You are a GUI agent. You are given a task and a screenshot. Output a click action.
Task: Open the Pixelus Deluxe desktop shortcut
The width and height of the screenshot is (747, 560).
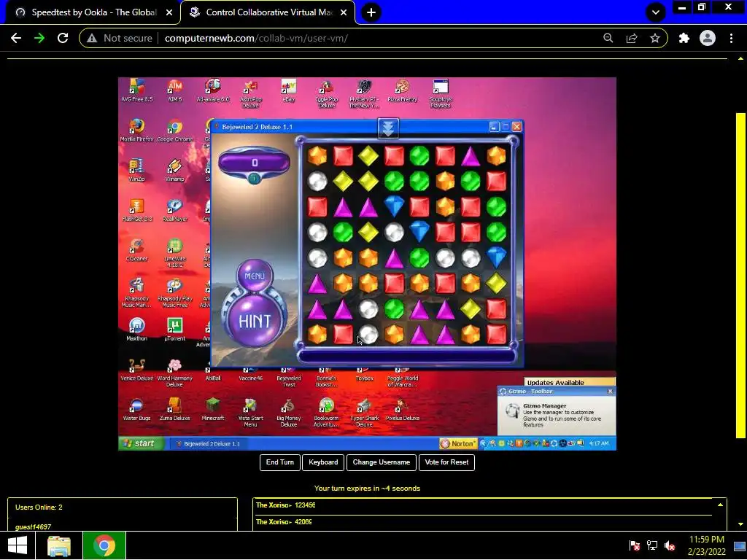point(403,410)
